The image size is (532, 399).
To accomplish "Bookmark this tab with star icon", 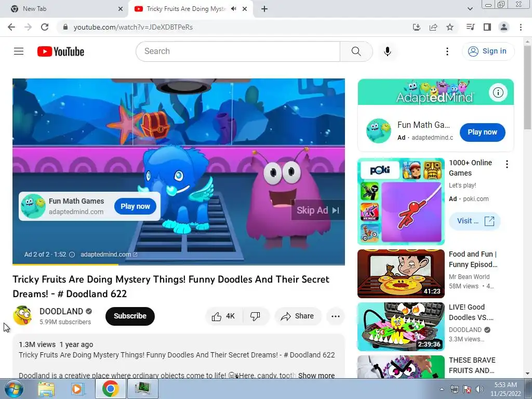I will coord(450,27).
